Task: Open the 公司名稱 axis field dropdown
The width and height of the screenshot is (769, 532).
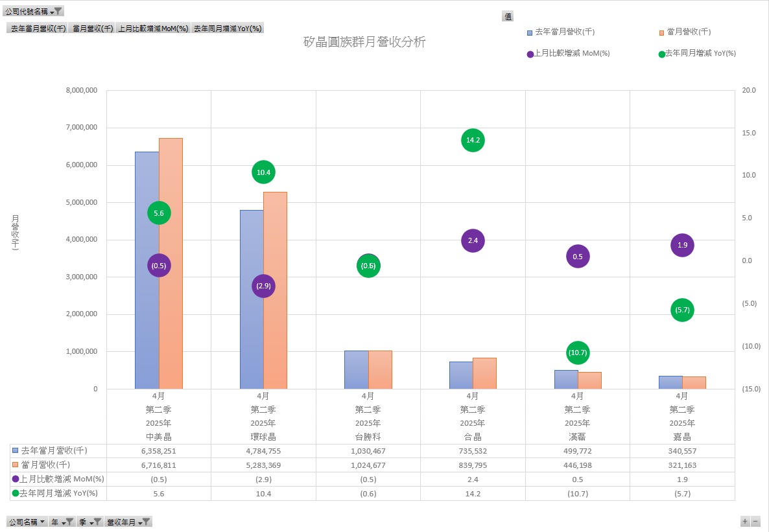Action: point(27,522)
